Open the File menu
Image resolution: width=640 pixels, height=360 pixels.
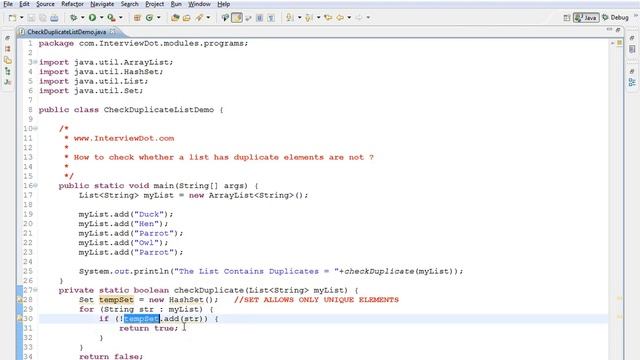pos(8,4)
